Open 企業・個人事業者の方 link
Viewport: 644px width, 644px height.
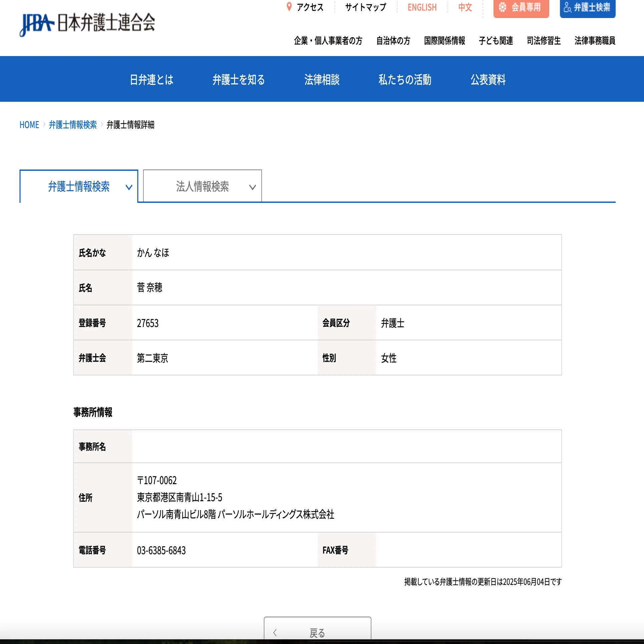coord(328,41)
